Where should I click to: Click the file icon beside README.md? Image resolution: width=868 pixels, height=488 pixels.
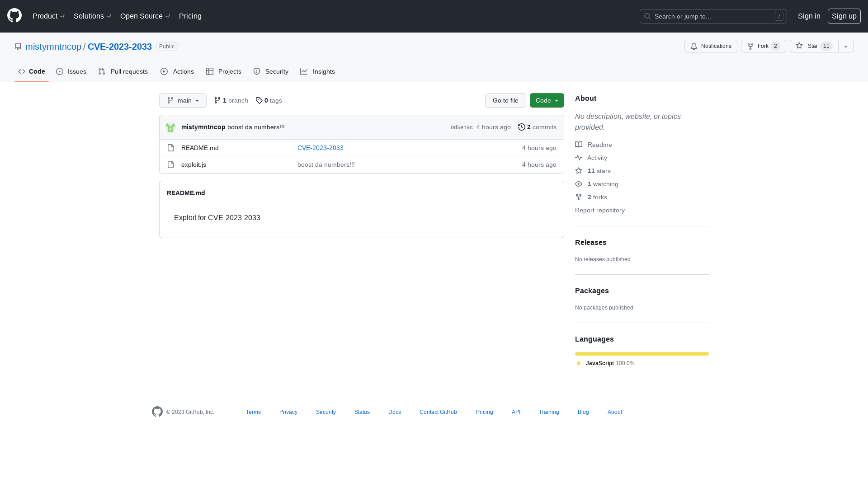click(170, 148)
